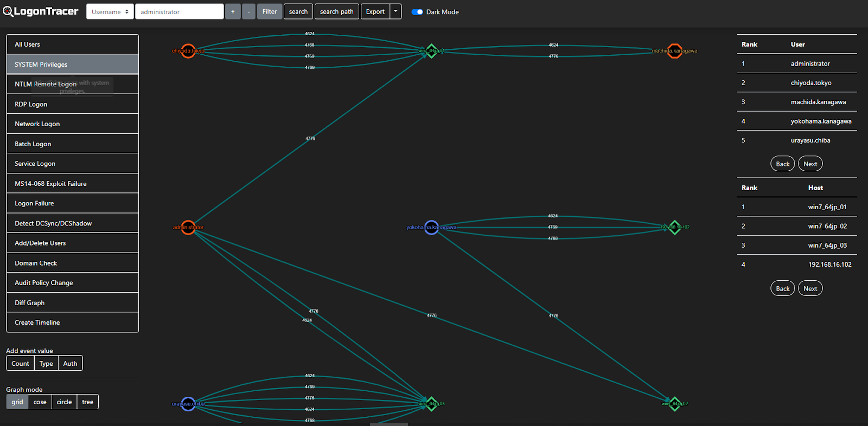Click the horizontal scrollbar at the bottom
The image size is (868, 426).
(x=389, y=424)
